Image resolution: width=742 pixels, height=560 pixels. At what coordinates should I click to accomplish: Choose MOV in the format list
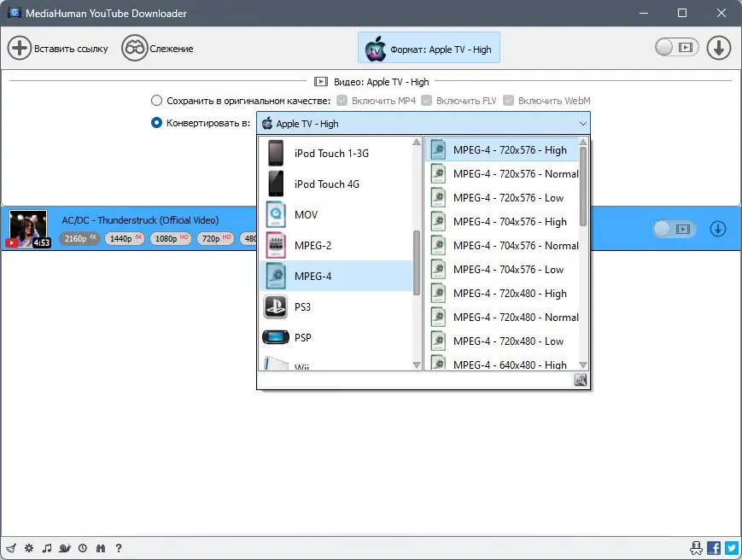(x=336, y=215)
